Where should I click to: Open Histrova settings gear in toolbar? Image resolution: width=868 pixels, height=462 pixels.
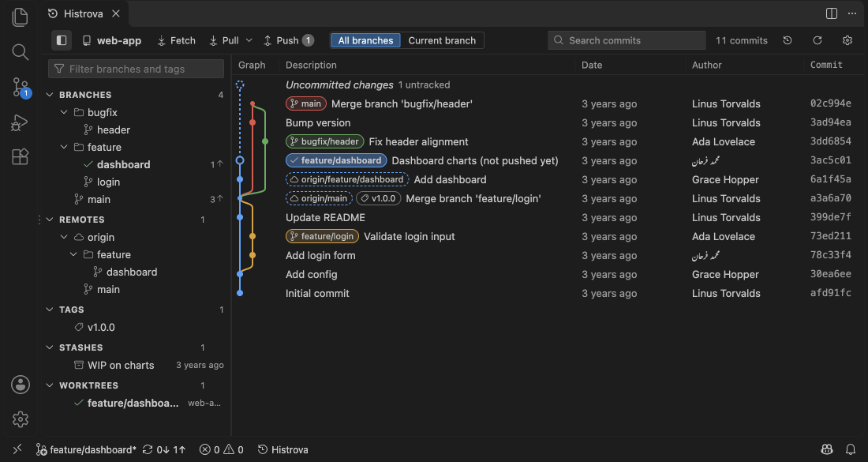point(847,40)
